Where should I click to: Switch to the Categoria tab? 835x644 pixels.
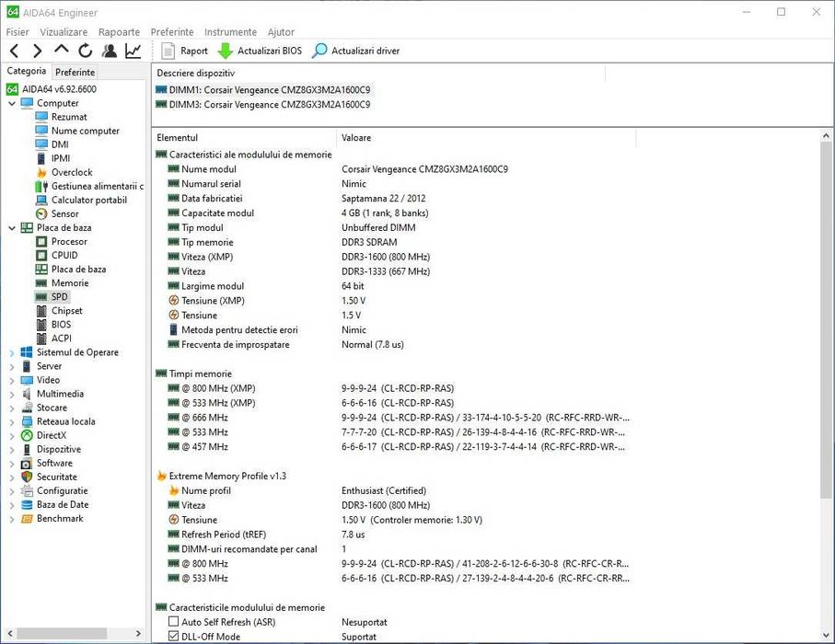click(x=27, y=71)
